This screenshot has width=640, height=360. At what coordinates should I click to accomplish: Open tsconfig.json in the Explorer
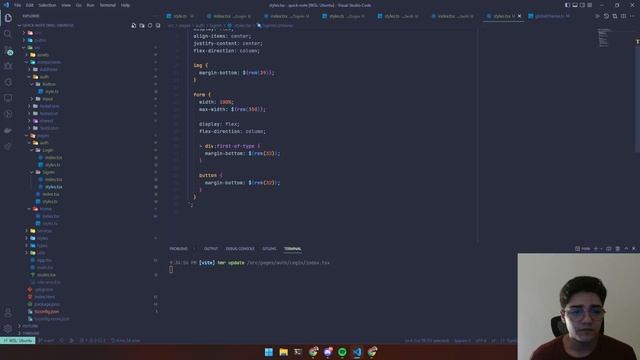point(47,311)
